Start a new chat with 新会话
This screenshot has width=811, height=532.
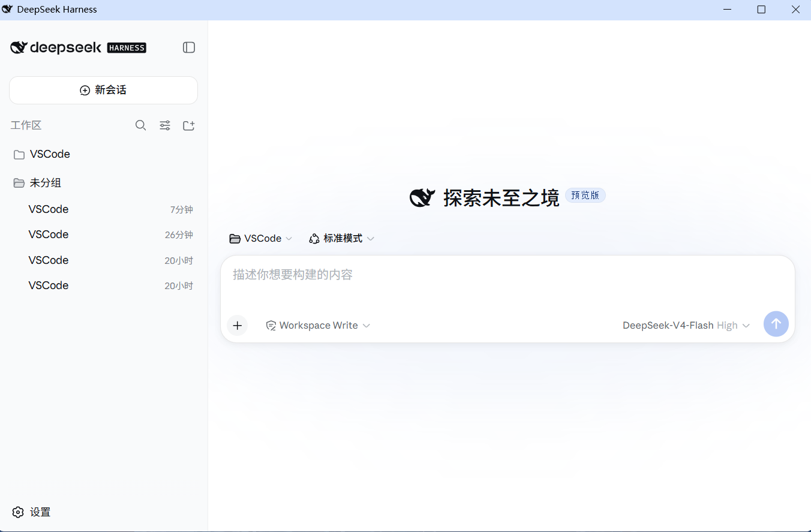coord(103,90)
